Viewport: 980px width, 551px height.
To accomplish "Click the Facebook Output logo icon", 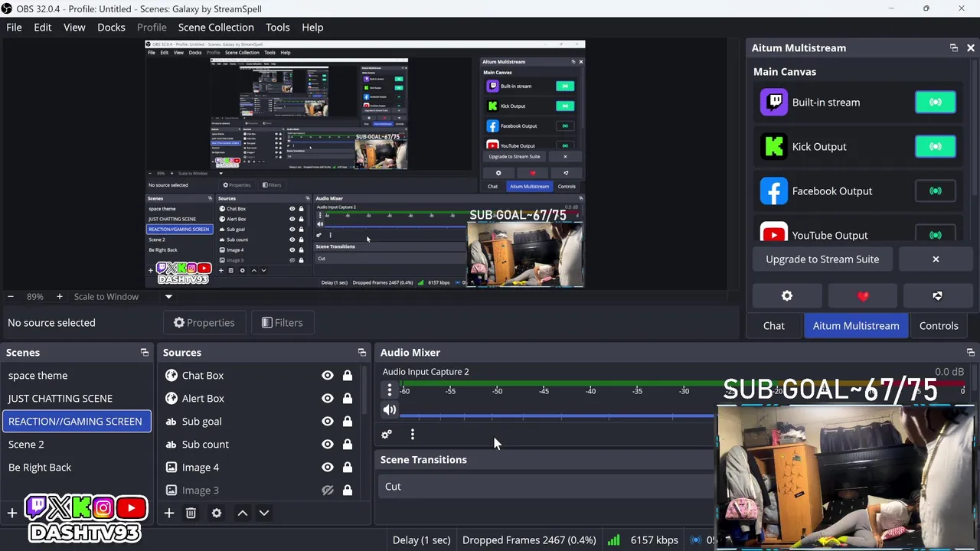I will pos(774,191).
